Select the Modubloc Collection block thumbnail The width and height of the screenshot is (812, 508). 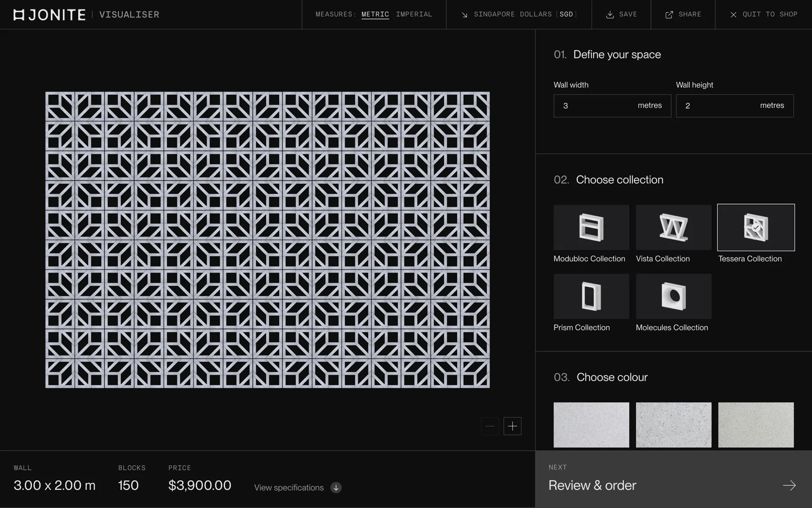[x=591, y=228]
